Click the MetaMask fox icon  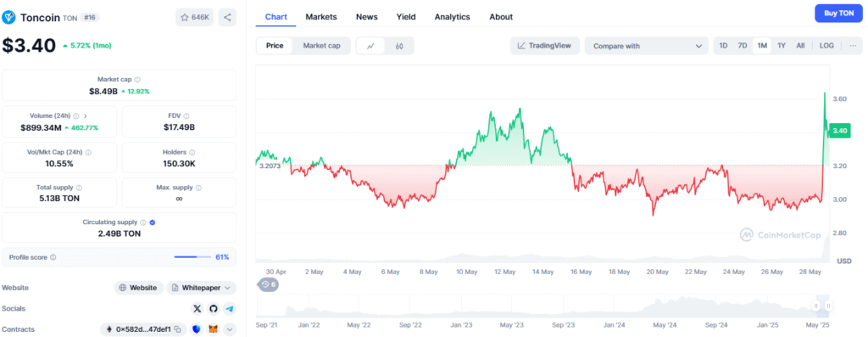[213, 329]
